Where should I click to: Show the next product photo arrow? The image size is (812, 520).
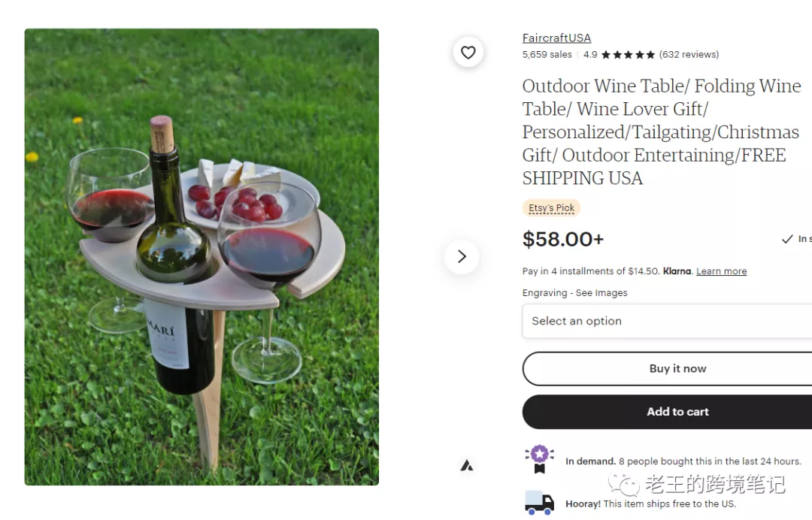pos(462,257)
